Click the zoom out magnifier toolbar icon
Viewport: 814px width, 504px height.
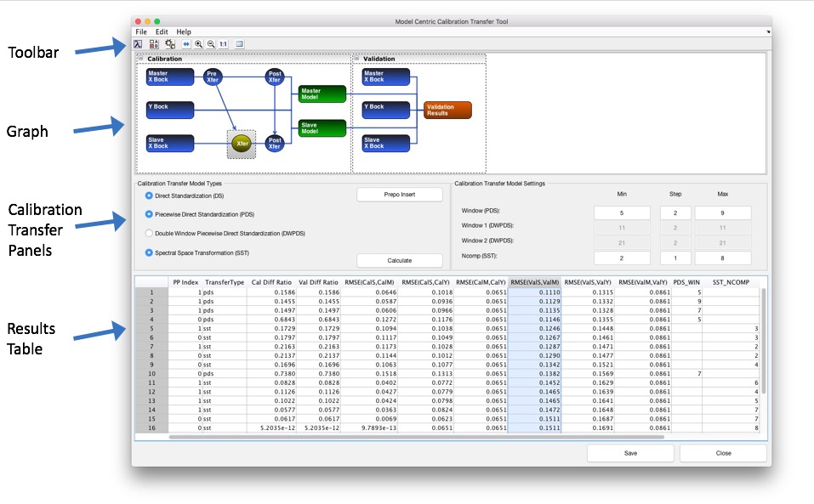pyautogui.click(x=210, y=43)
